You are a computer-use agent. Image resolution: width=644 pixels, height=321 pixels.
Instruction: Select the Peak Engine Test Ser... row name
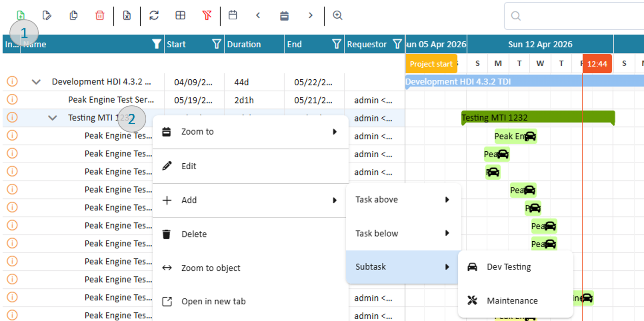click(111, 100)
